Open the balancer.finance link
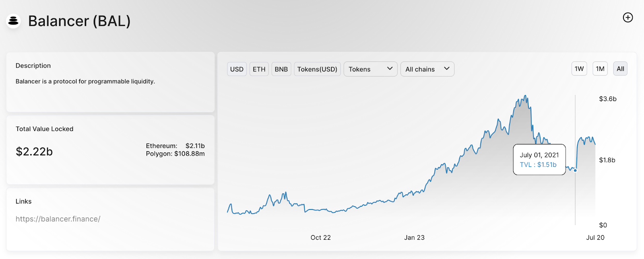The image size is (644, 259). tap(58, 219)
